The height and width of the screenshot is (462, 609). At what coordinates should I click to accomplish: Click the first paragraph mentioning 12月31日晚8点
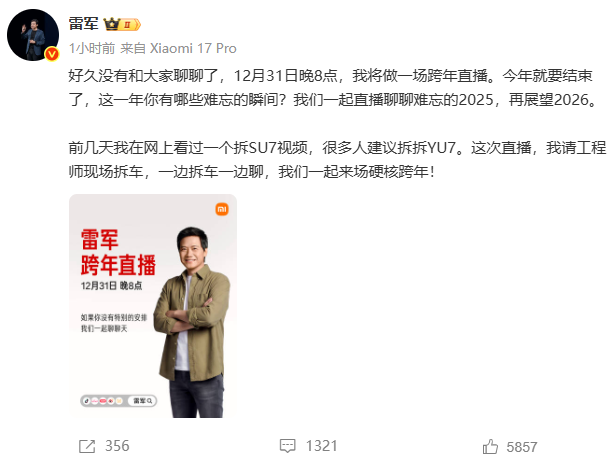332,88
